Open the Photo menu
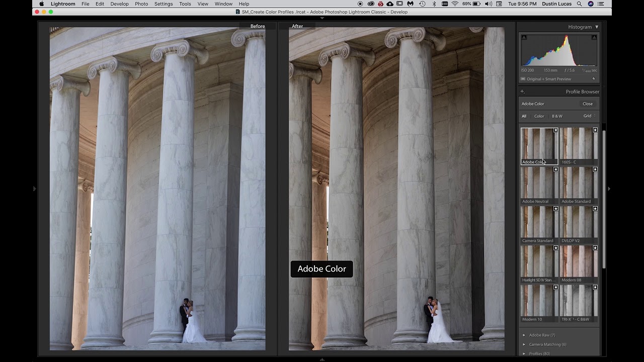Viewport: 644px width, 362px height. point(141,4)
